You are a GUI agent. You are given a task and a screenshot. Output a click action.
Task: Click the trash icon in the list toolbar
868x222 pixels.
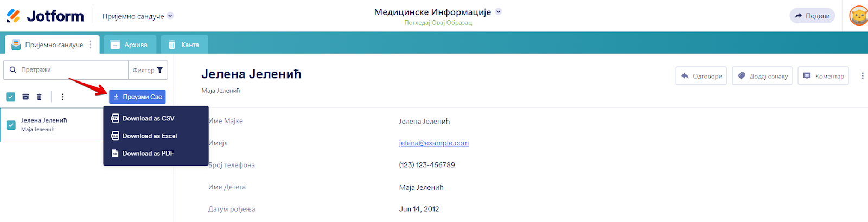coord(39,97)
